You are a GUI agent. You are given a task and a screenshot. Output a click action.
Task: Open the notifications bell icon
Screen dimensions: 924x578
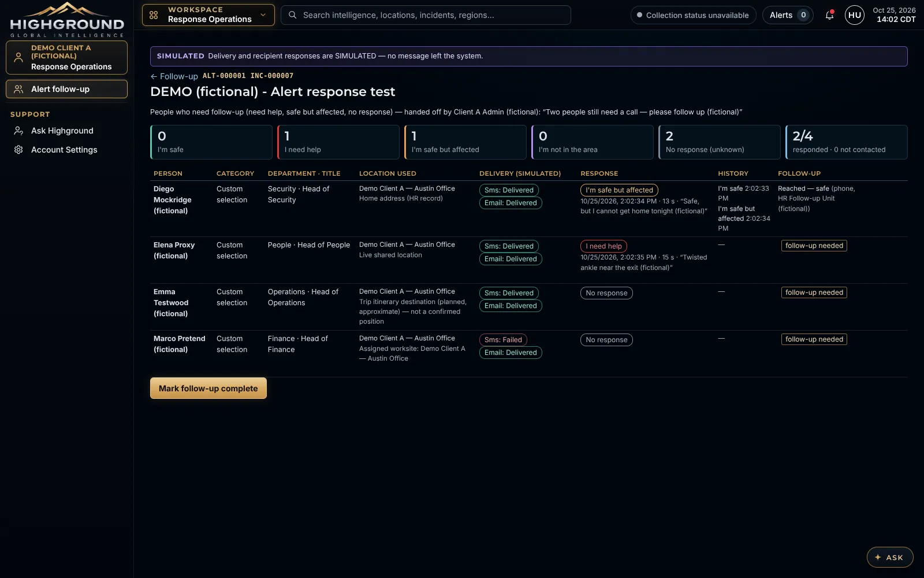(x=829, y=15)
